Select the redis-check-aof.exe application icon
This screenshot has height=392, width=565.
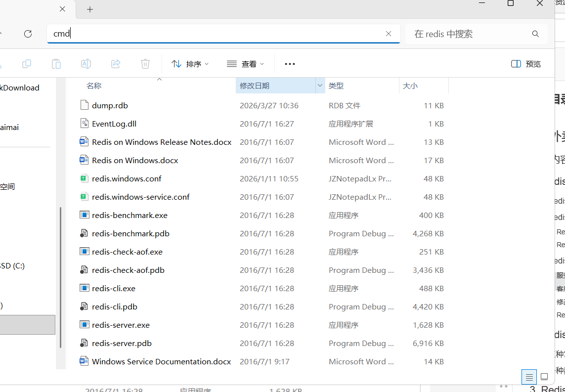85,251
